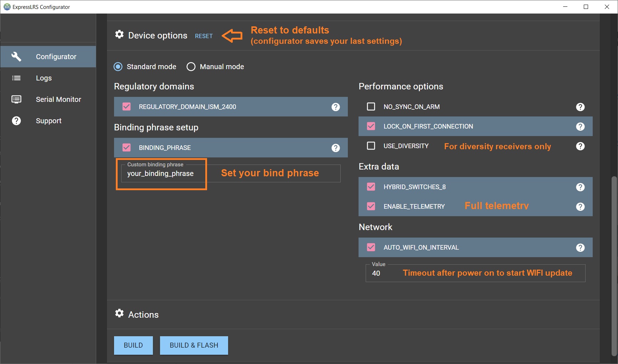Click the vertical scrollbar thumb

(614, 266)
